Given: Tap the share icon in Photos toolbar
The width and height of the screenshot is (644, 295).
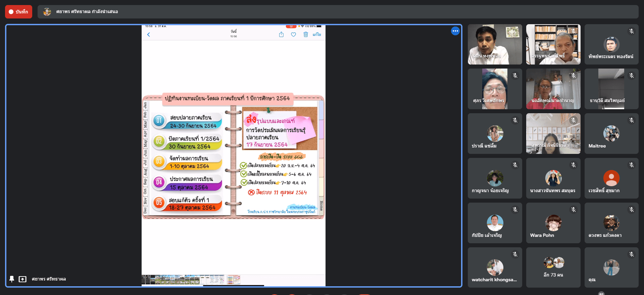Looking at the screenshot, I should click(281, 35).
